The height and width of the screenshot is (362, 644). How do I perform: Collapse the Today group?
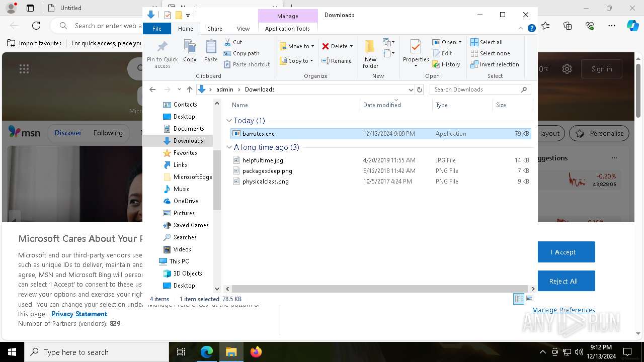[x=229, y=121]
